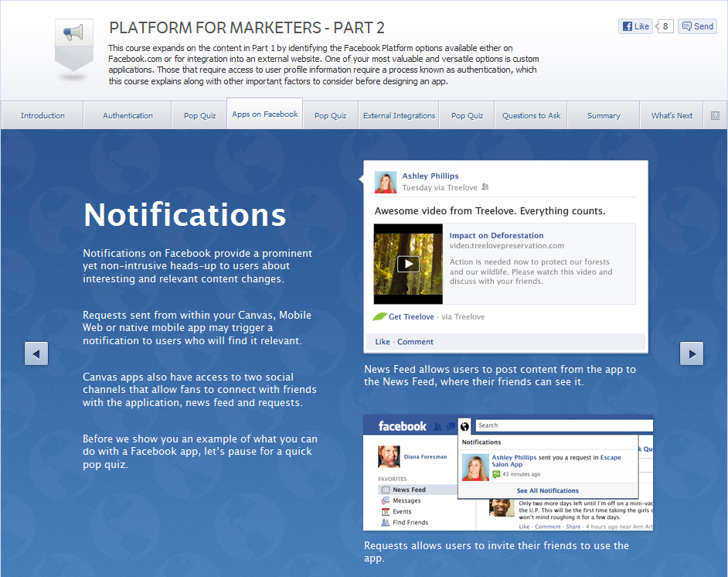Click the facebook logo in the mockup
This screenshot has width=728, height=577.
click(x=402, y=426)
